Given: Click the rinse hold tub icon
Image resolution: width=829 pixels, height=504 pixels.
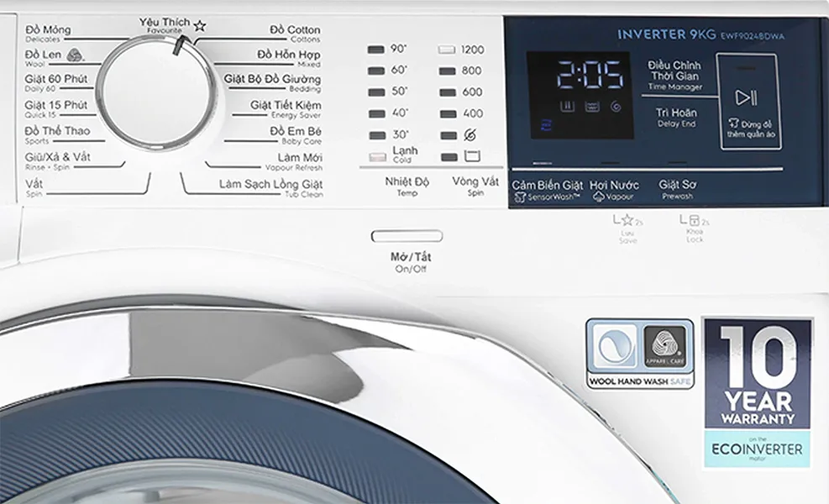Looking at the screenshot, I should point(472,156).
